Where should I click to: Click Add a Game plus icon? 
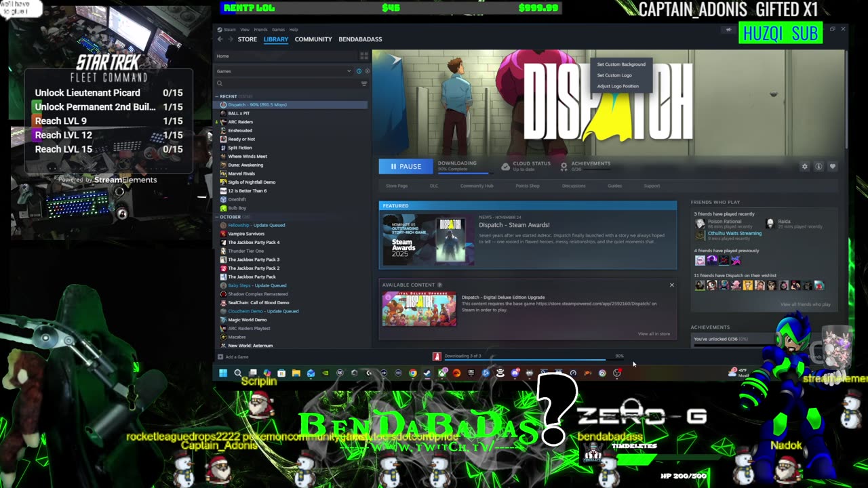[220, 357]
